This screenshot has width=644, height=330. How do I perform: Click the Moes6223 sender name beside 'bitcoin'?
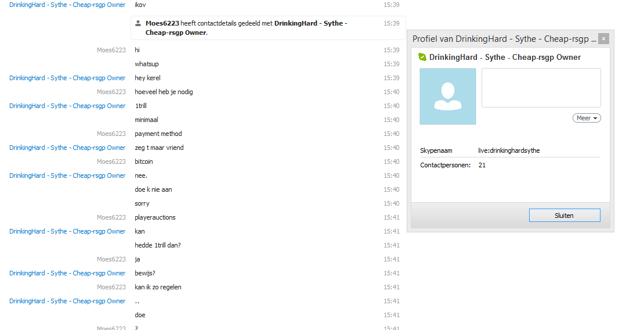pos(111,162)
